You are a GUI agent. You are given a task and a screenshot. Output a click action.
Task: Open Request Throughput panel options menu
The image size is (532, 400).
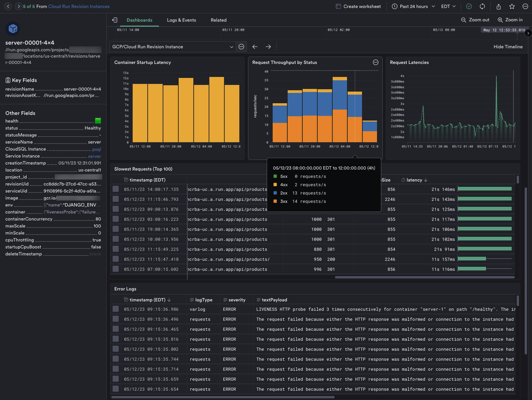pyautogui.click(x=376, y=62)
